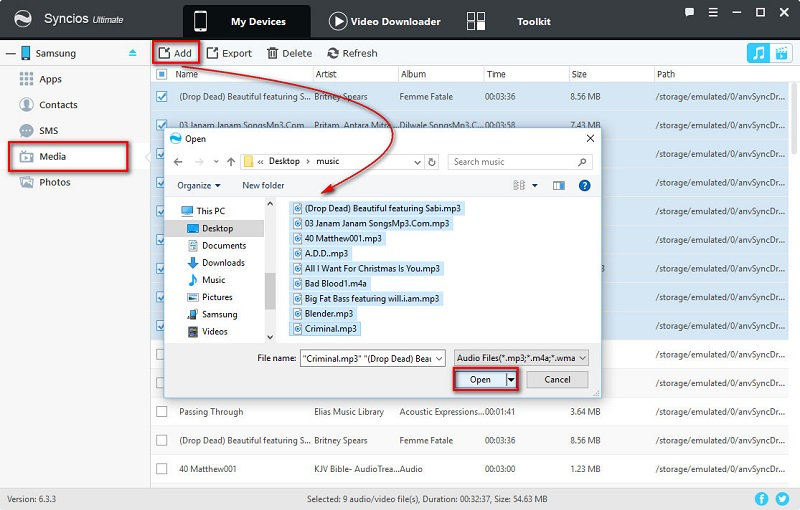
Task: Select Criminal.mp3 file
Action: (x=325, y=329)
